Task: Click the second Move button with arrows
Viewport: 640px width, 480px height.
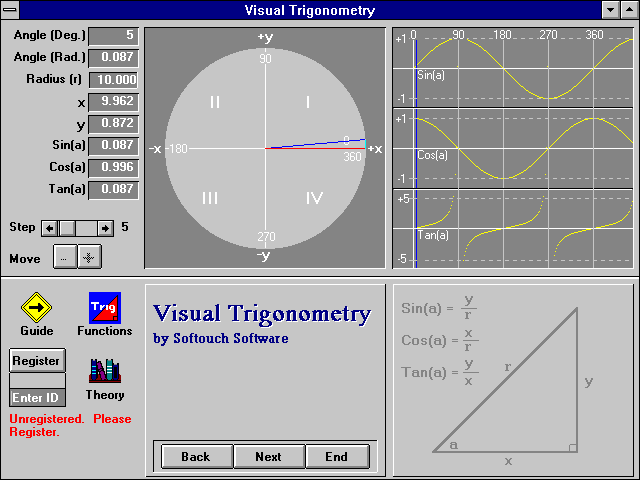Action: point(89,257)
